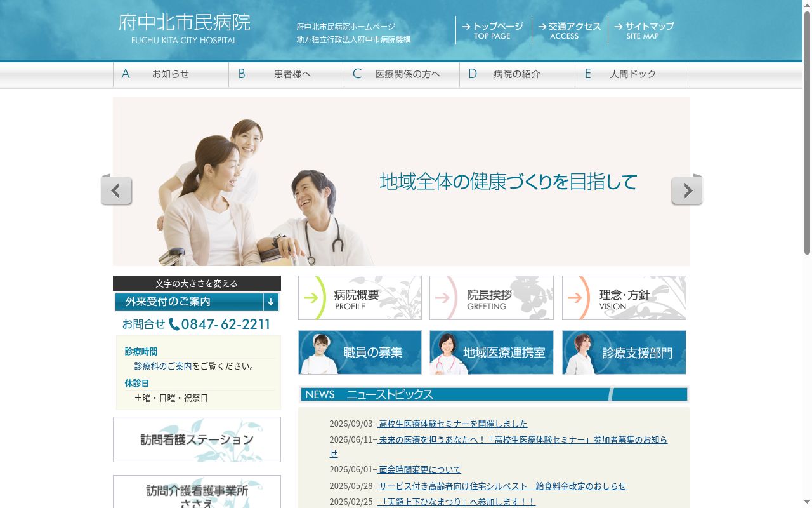Open news link 「天領上下ひなまつり」へ参加します

[457, 502]
